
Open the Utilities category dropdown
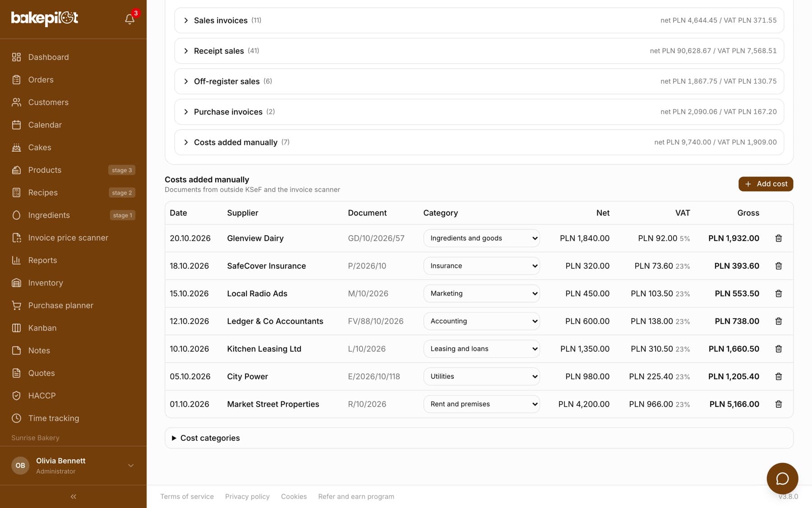pos(481,376)
